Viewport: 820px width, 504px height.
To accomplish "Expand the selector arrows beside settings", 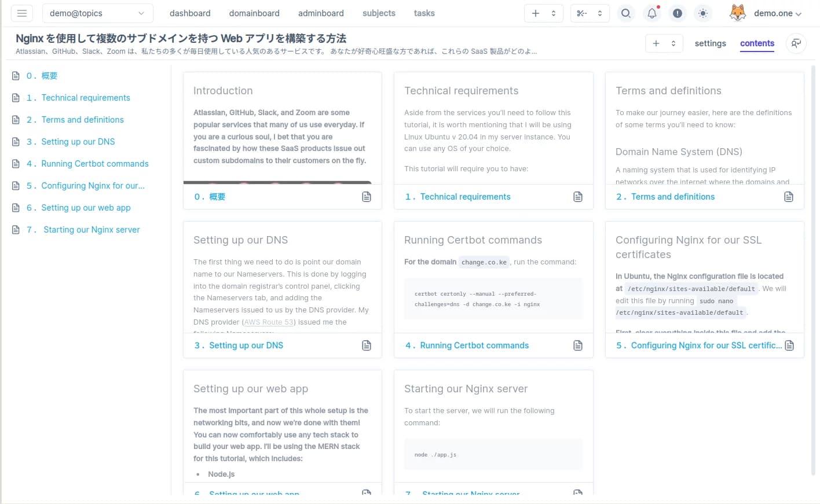I will (673, 43).
